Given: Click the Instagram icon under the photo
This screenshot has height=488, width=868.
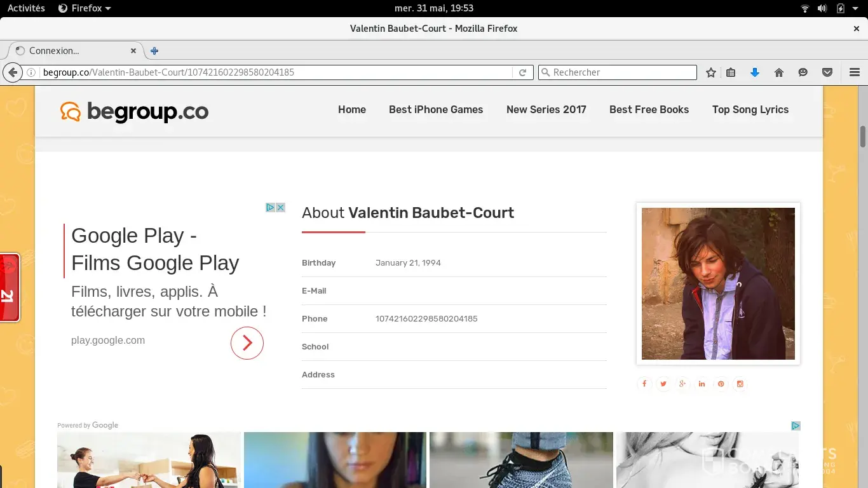Looking at the screenshot, I should click(740, 384).
